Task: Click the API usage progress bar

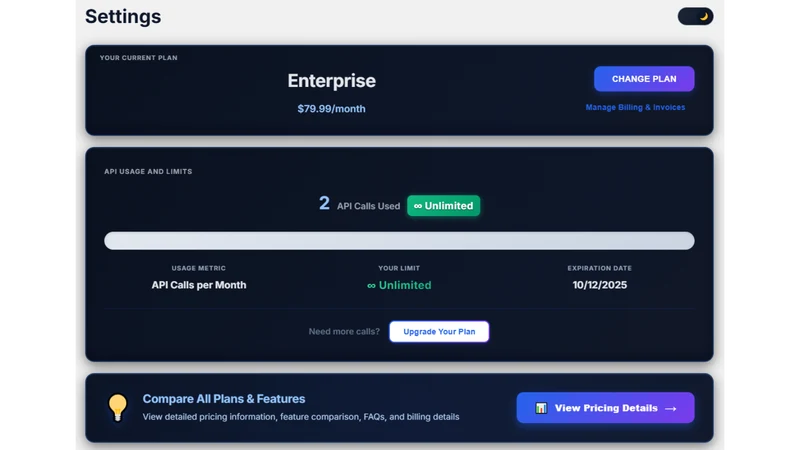Action: tap(399, 241)
